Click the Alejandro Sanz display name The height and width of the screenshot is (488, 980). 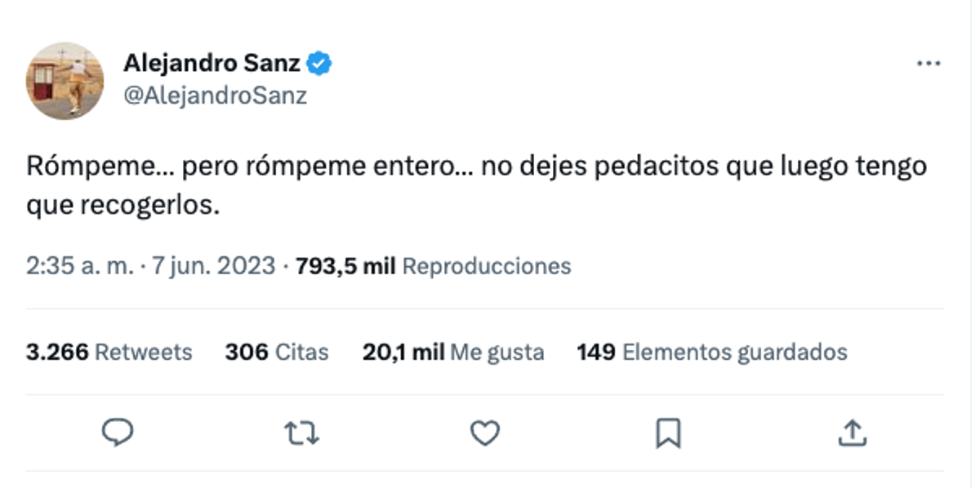(212, 63)
